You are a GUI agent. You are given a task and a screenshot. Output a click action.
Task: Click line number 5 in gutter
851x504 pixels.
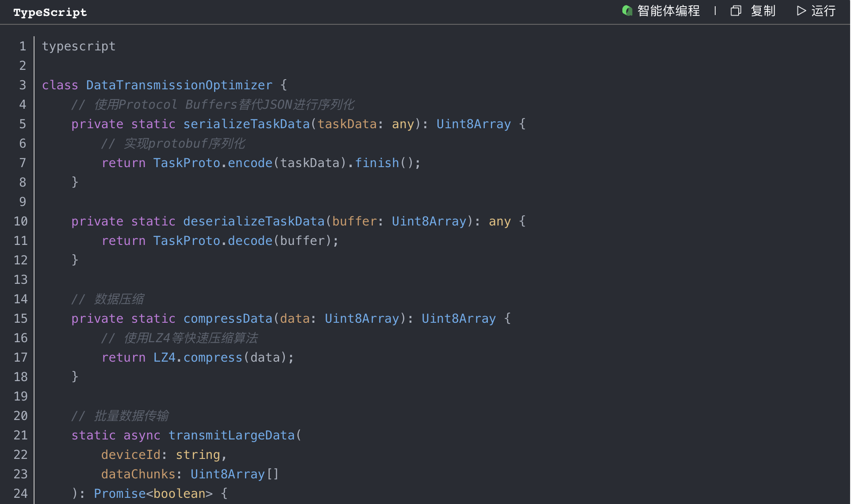click(23, 124)
